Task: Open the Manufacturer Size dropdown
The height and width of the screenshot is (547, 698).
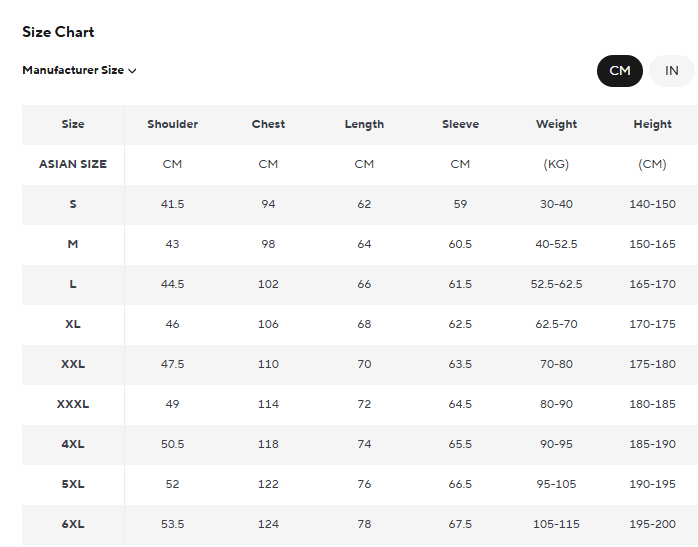Action: tap(79, 70)
